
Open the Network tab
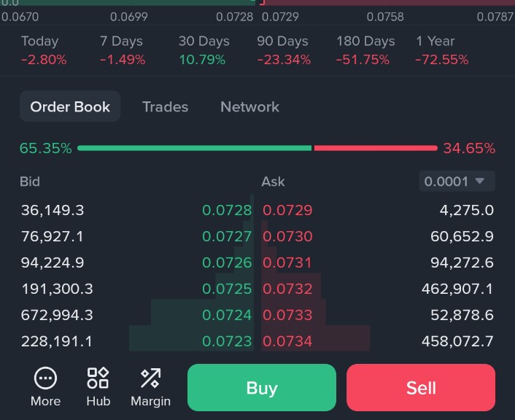pos(249,106)
